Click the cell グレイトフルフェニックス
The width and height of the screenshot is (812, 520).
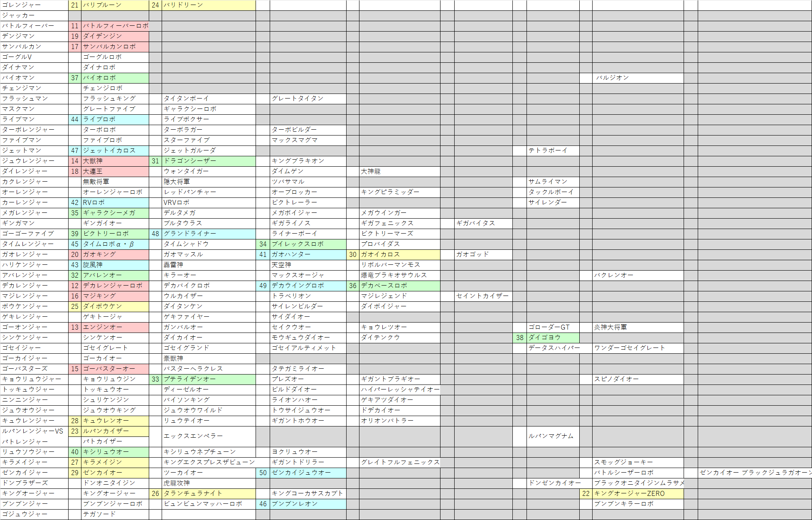[x=399, y=462]
